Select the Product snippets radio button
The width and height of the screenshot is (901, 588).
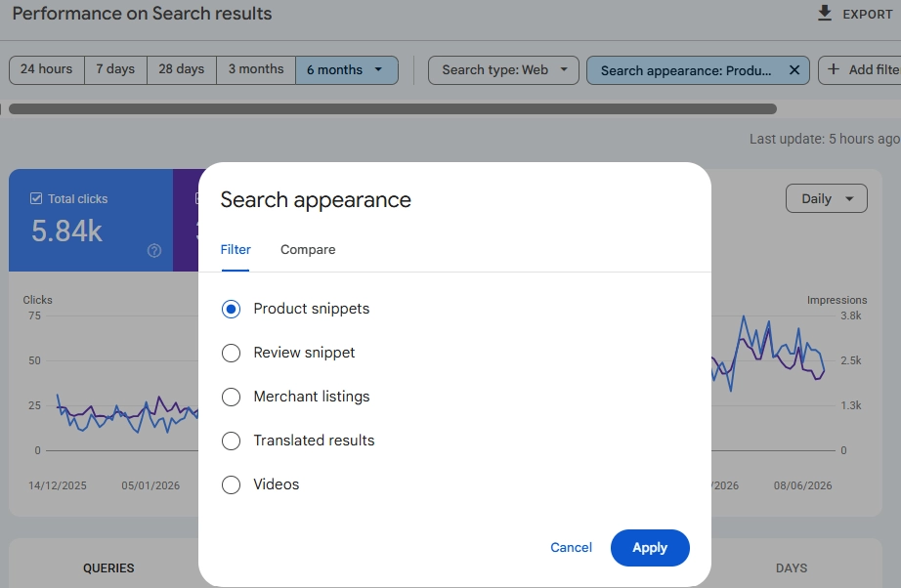pos(231,309)
